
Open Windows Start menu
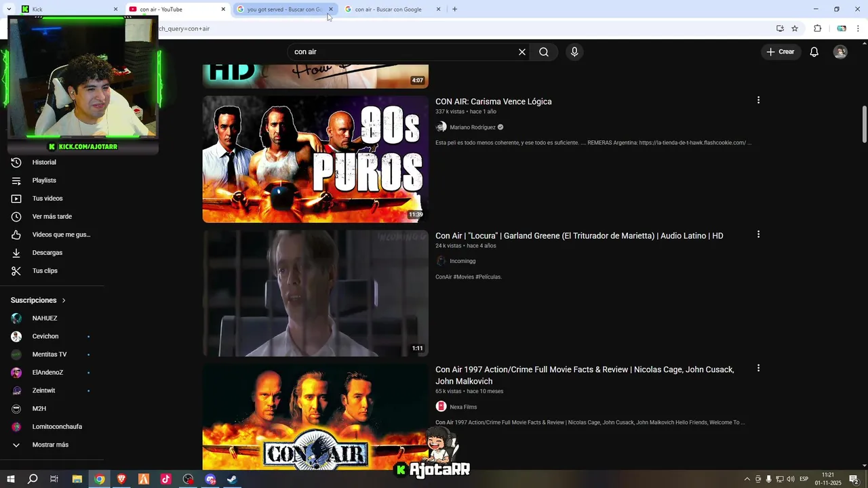coord(10,479)
